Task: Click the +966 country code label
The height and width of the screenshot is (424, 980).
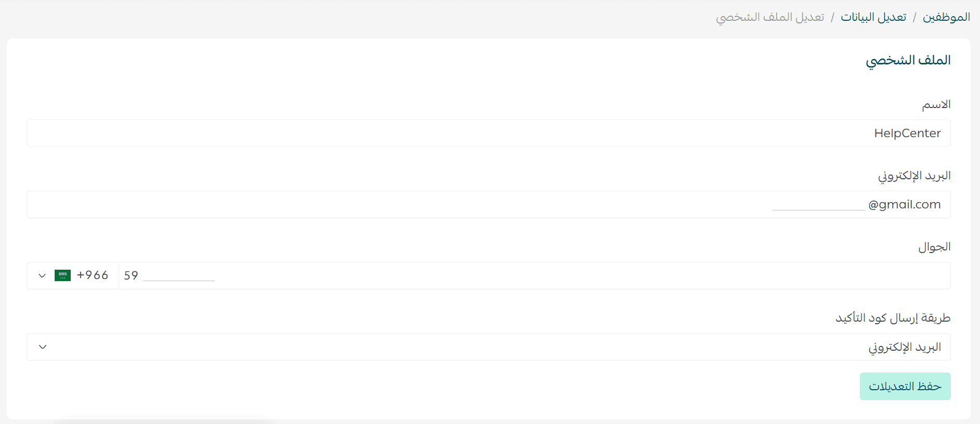Action: [93, 275]
